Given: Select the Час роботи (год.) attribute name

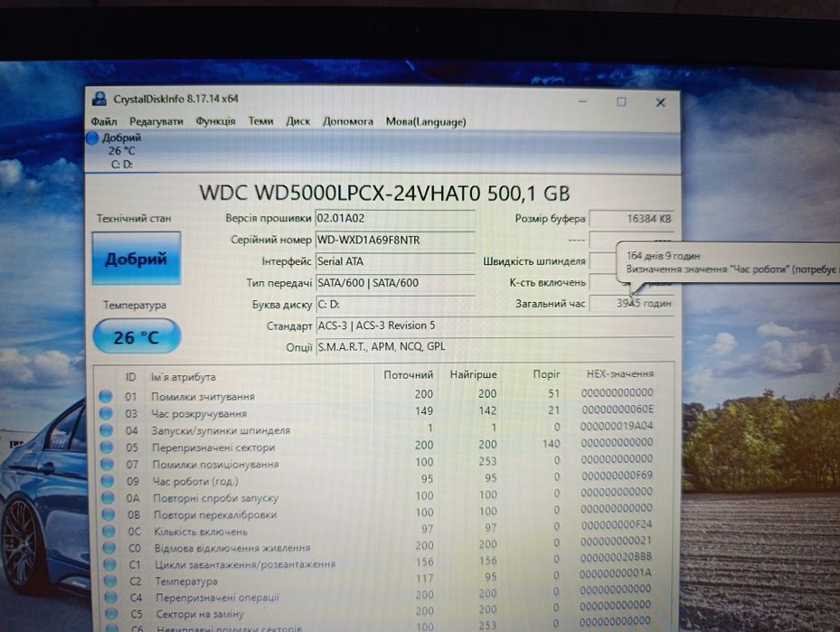Looking at the screenshot, I should click(195, 481).
